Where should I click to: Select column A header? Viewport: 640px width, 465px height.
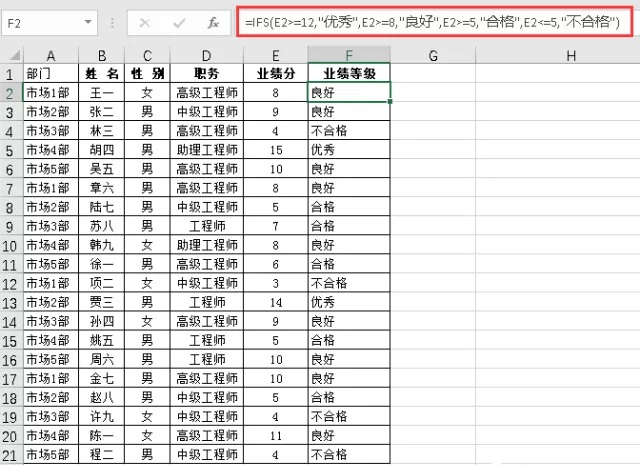[50, 56]
